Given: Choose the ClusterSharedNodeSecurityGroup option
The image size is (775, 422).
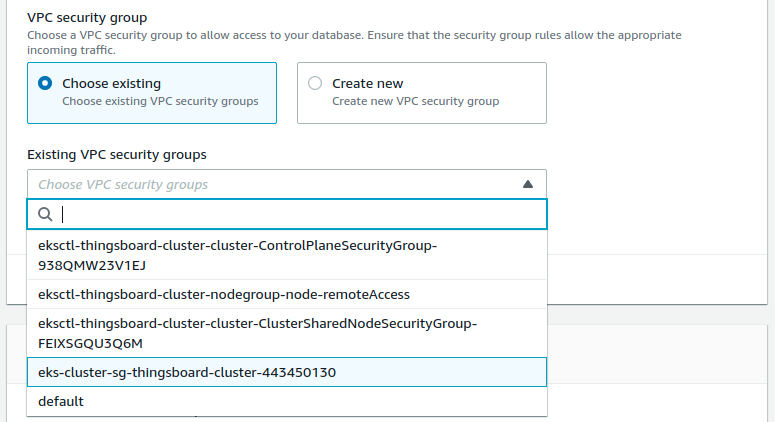Looking at the screenshot, I should (x=257, y=323).
